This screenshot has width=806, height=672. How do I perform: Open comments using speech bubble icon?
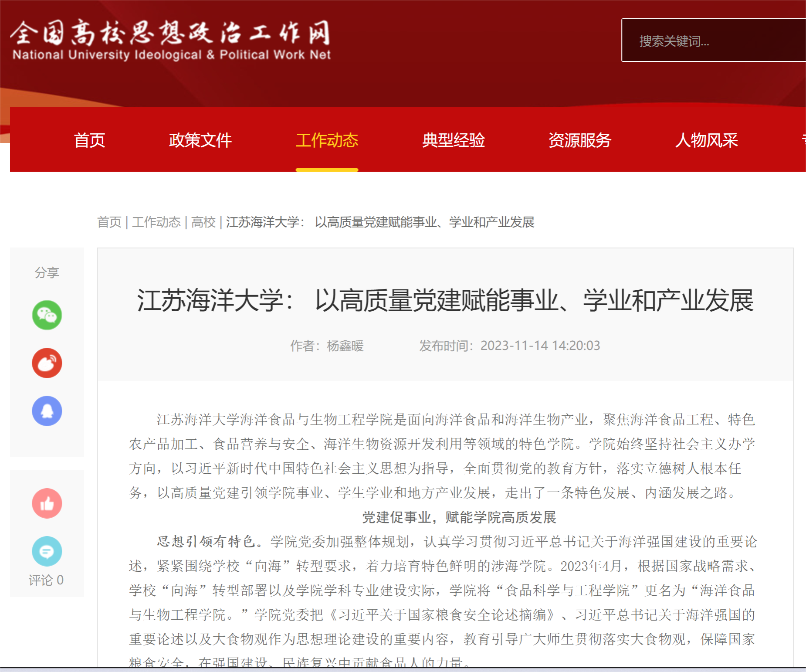click(x=47, y=551)
